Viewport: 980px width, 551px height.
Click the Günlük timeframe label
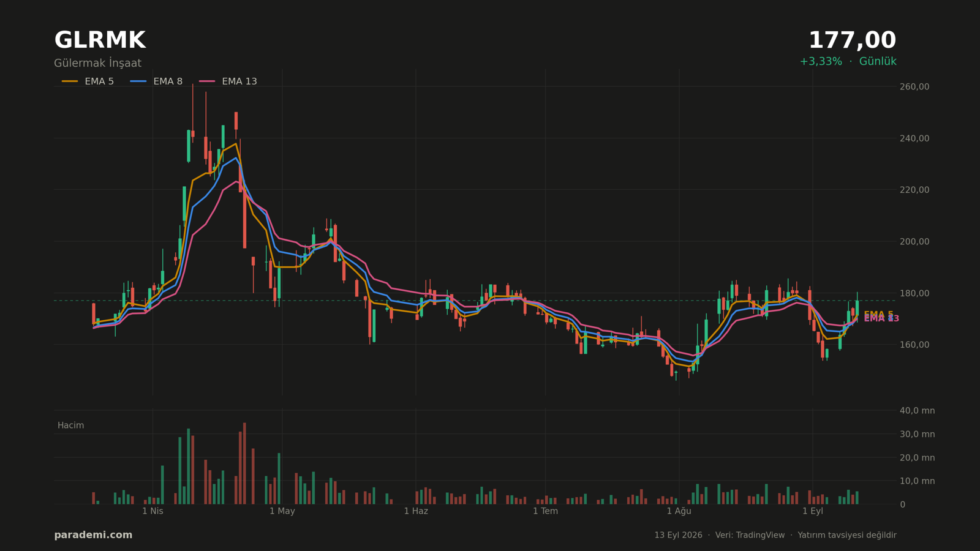point(878,62)
